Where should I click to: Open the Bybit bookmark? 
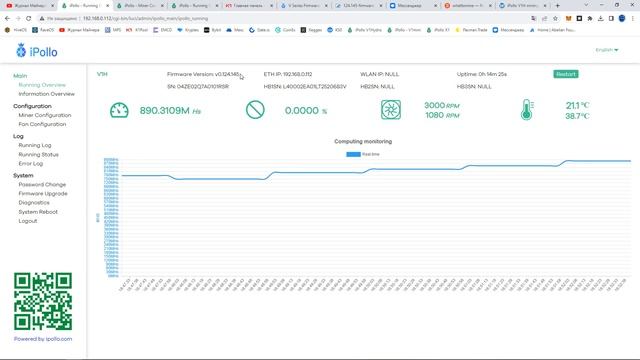coord(213,30)
